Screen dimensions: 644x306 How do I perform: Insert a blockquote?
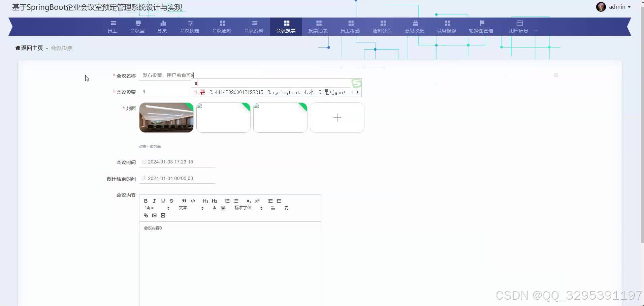tap(184, 201)
